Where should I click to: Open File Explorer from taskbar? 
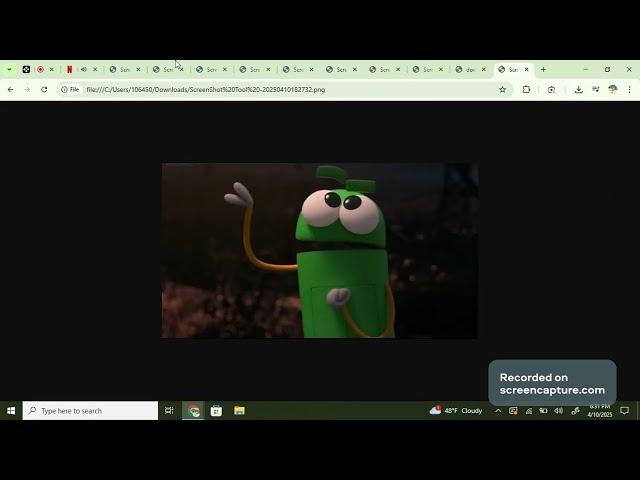click(x=239, y=411)
